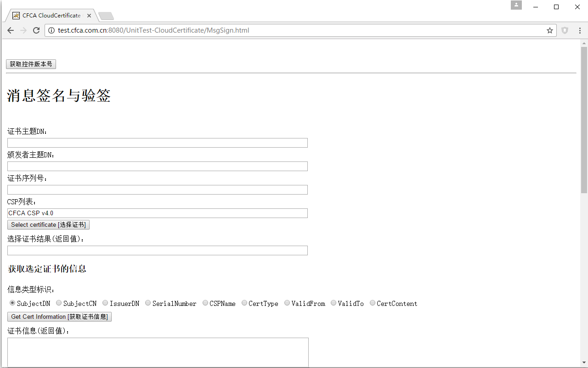The image size is (588, 368).
Task: Click the shield extension icon
Action: pyautogui.click(x=565, y=30)
